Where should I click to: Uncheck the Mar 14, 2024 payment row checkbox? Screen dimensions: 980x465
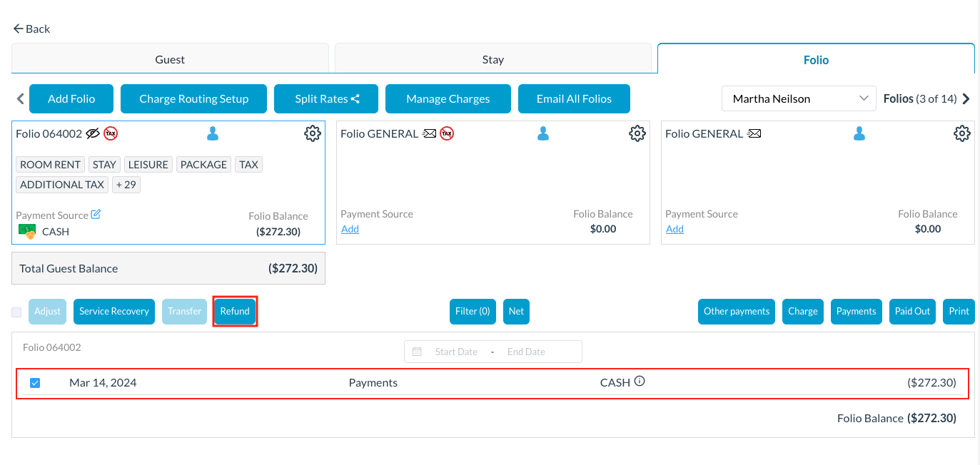[35, 383]
